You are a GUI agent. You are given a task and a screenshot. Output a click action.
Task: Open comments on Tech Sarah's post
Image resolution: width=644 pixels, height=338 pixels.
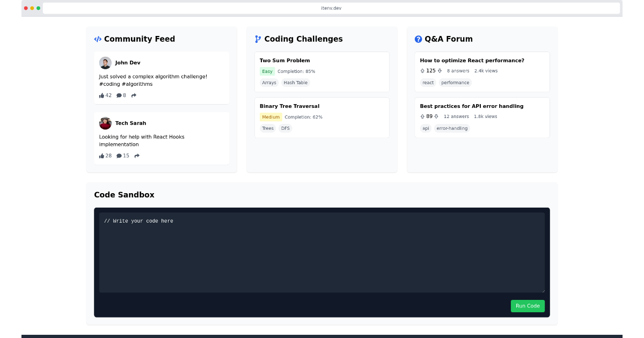(x=120, y=156)
